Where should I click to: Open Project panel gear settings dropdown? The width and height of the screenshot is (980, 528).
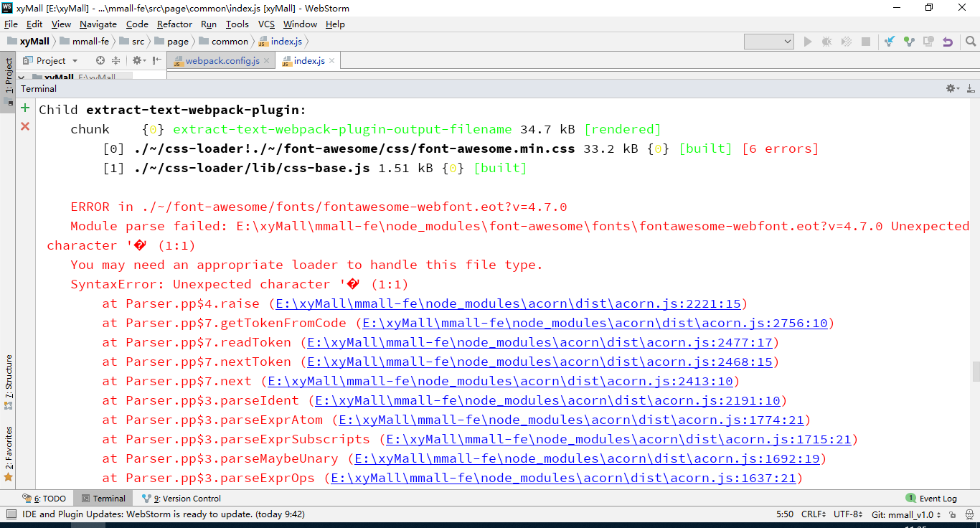pos(138,61)
